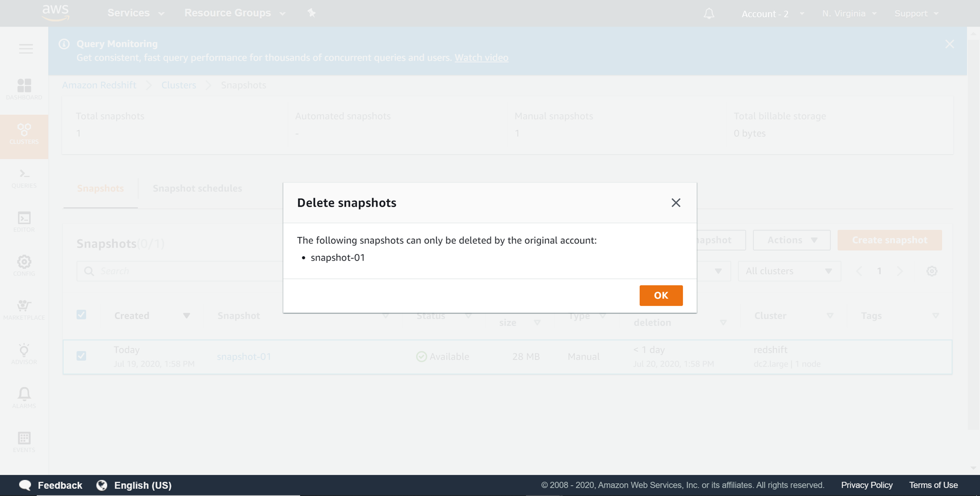Open the Privacy Policy link

pos(867,485)
